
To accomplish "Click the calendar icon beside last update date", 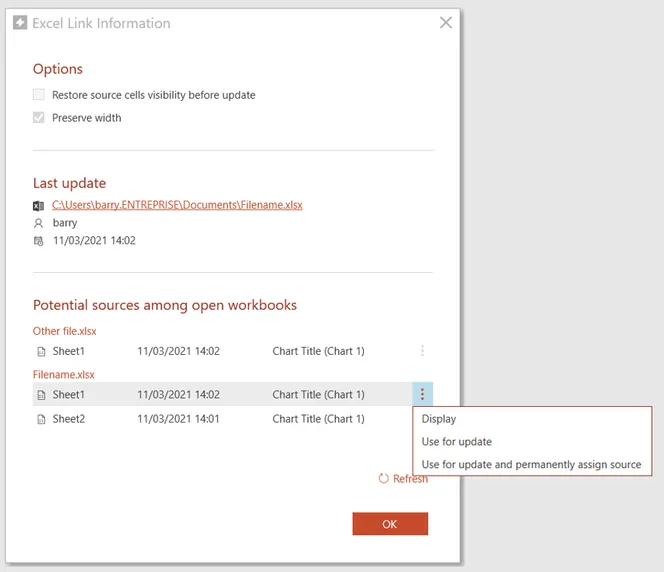I will (39, 241).
